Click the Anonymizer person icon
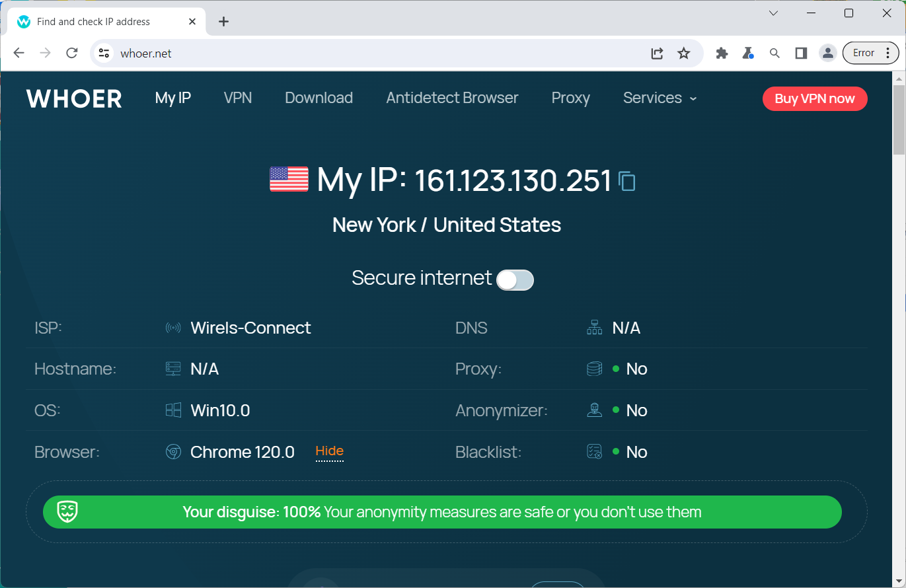 594,410
